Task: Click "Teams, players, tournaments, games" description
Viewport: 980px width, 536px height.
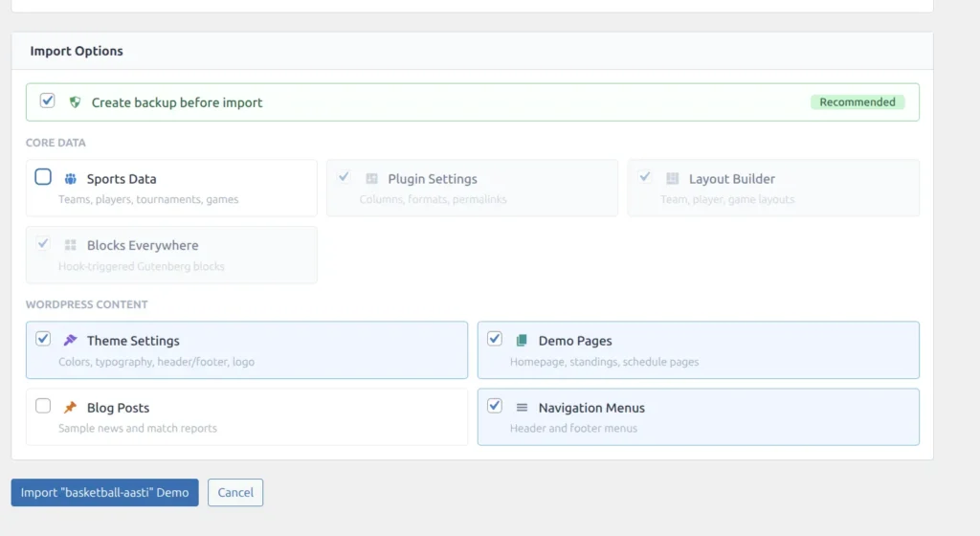Action: 148,199
